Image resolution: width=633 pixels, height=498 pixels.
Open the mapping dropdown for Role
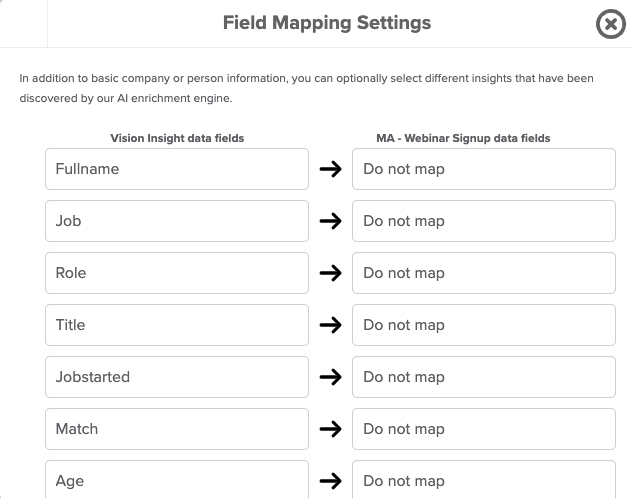coord(484,273)
